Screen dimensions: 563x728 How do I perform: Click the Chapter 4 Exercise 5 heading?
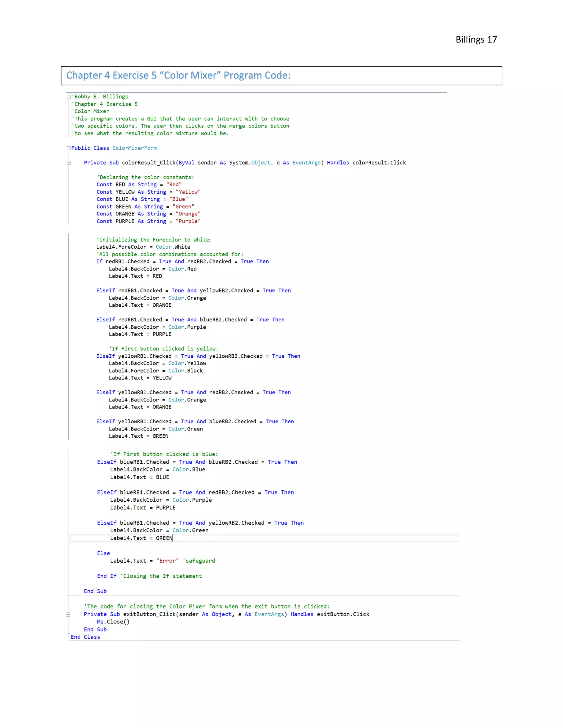178,75
